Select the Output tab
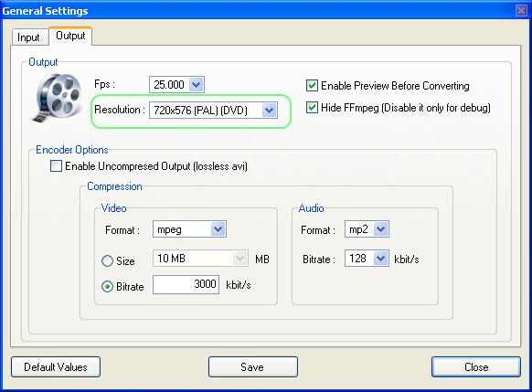Screen dimensions: 532x392 70,36
